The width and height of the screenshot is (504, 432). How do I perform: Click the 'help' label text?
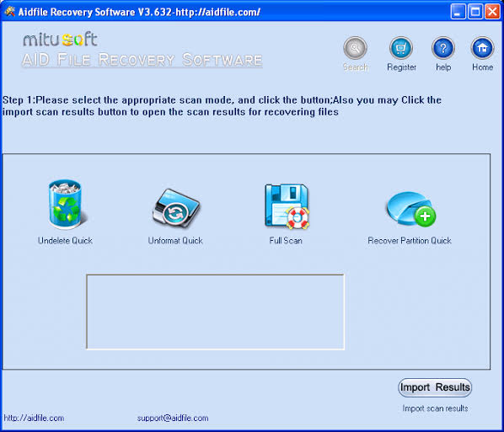[443, 67]
